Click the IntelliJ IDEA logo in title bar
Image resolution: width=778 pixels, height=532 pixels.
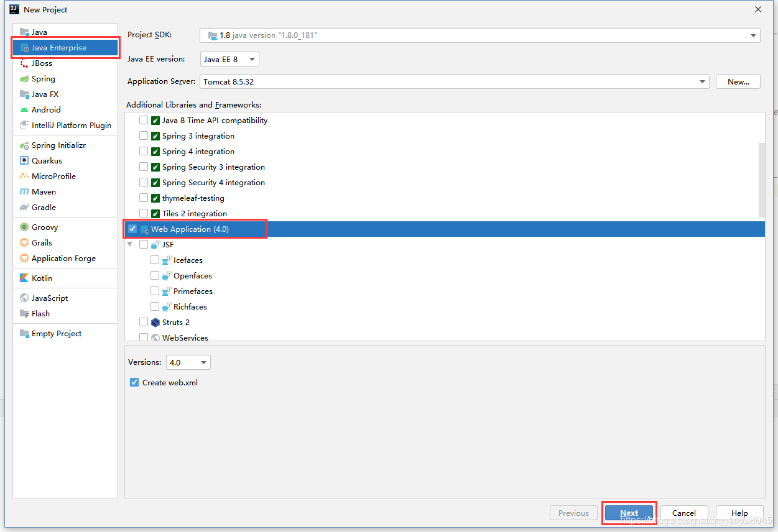pyautogui.click(x=14, y=9)
